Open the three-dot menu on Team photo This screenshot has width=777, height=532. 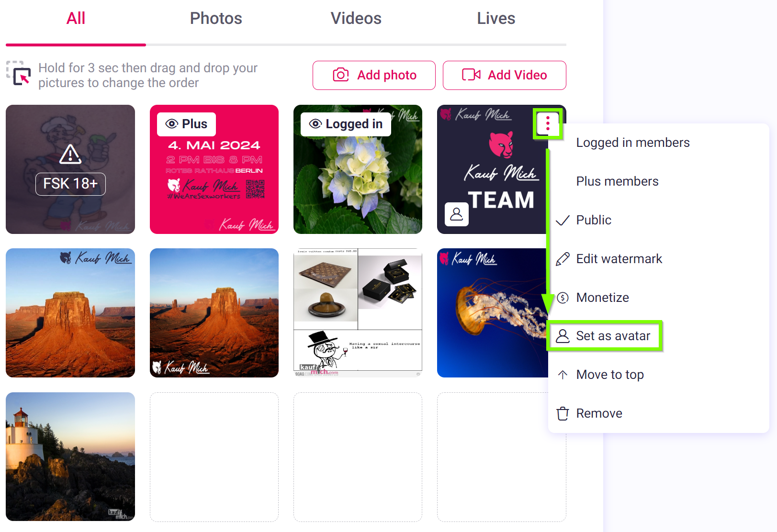tap(548, 124)
